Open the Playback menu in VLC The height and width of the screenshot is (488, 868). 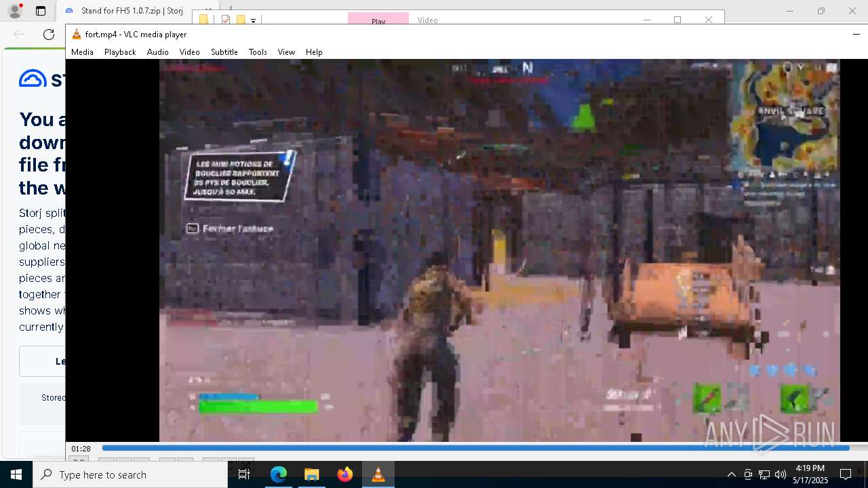click(x=120, y=52)
